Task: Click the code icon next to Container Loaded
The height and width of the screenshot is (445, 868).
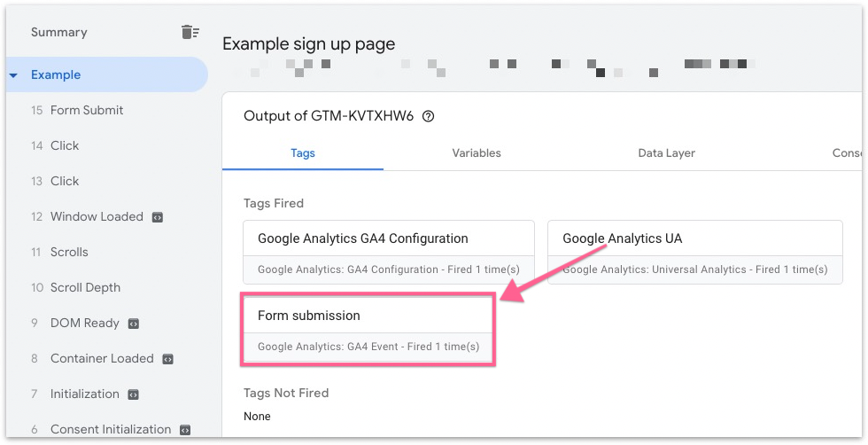Action: tap(168, 359)
